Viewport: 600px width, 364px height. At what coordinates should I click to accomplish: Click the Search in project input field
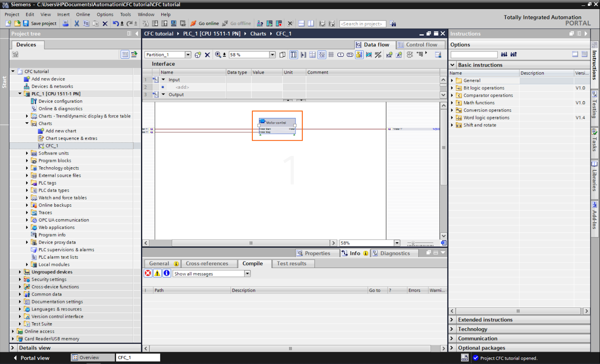click(362, 23)
